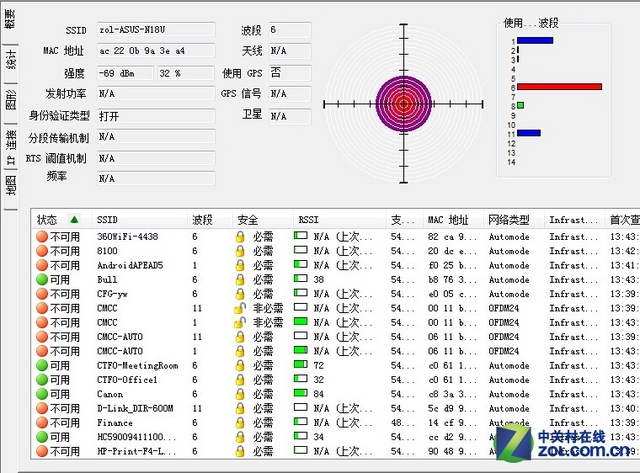Click the green available icon for Bull
The width and height of the screenshot is (640, 473).
(x=42, y=280)
